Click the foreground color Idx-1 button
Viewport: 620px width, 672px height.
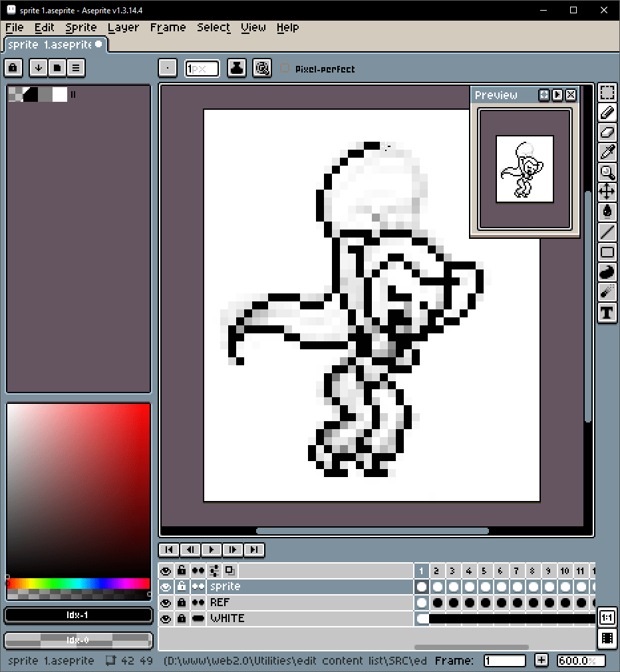[x=78, y=615]
